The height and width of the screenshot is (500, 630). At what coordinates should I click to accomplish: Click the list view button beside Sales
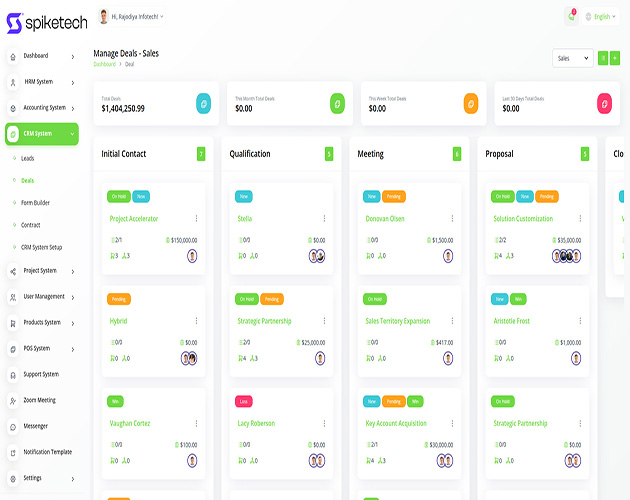(x=602, y=58)
